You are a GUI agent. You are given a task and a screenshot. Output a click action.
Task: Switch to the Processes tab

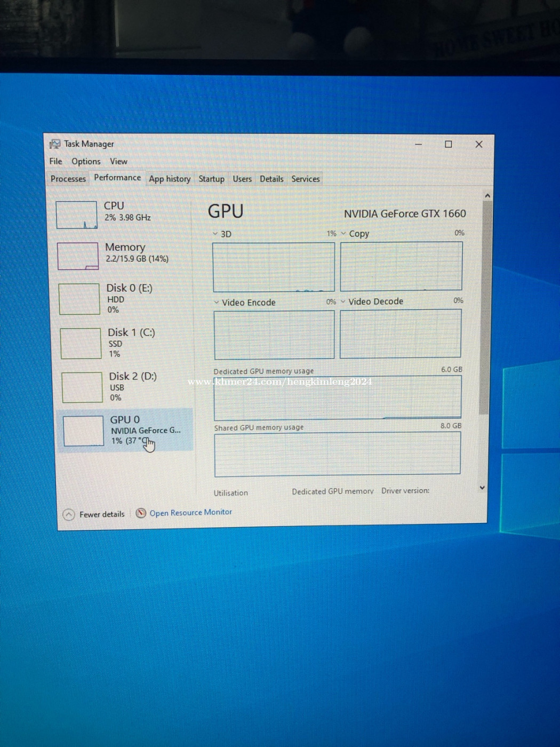click(x=68, y=179)
